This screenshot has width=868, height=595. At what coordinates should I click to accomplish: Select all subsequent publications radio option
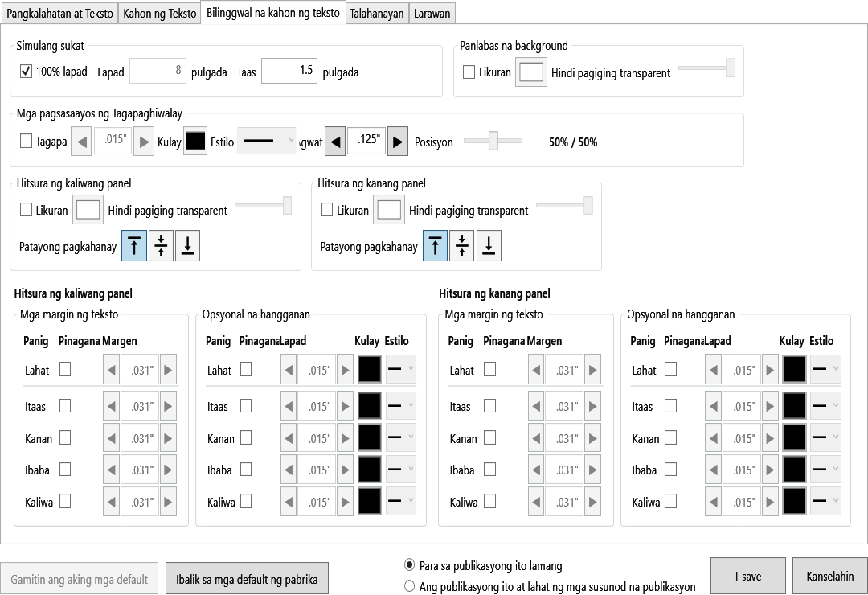(410, 586)
